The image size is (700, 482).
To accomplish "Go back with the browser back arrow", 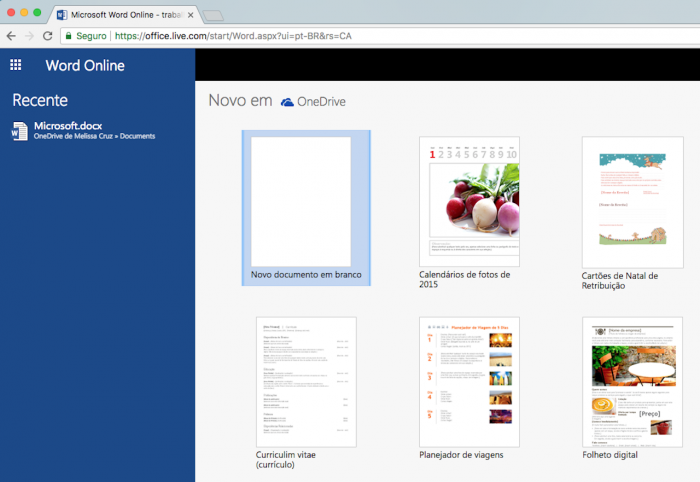I will (x=11, y=36).
